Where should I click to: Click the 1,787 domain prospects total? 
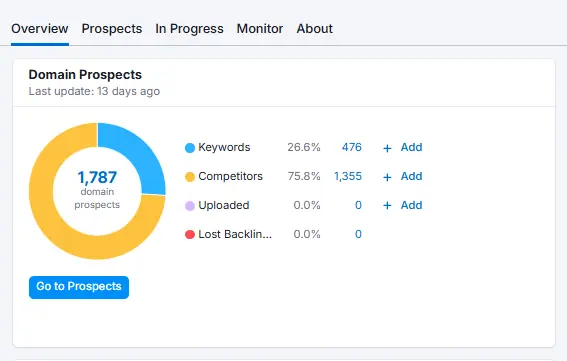coord(97,178)
